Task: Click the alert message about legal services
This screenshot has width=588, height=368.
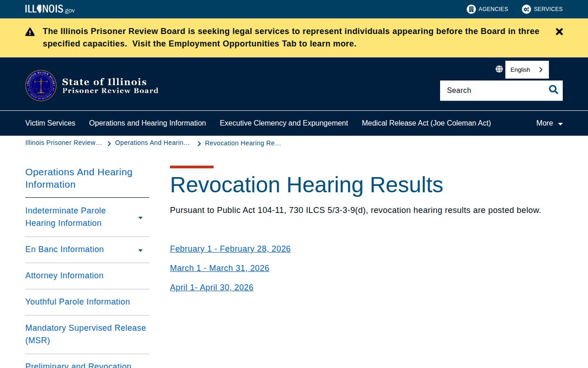Action: coord(291,38)
